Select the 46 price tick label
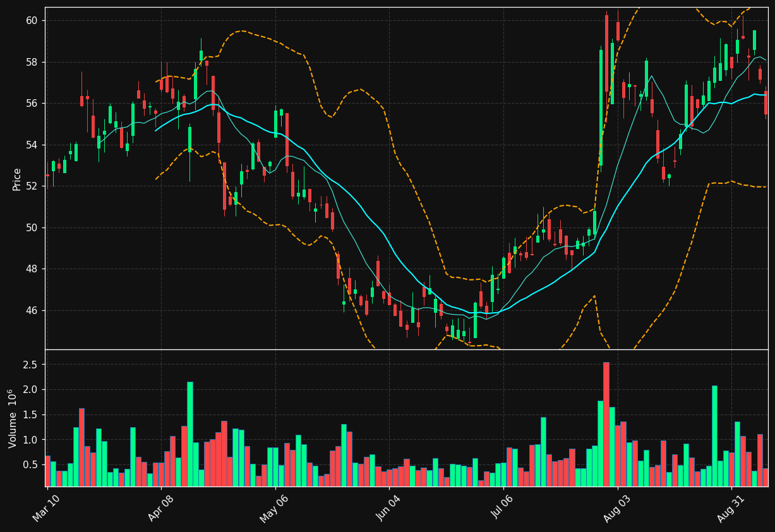This screenshot has width=775, height=532. 32,310
